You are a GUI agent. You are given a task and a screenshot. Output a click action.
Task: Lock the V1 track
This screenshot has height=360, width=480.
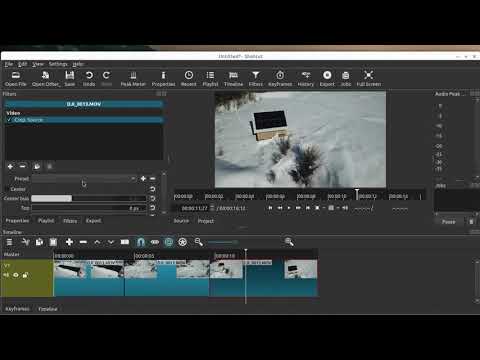[25, 275]
